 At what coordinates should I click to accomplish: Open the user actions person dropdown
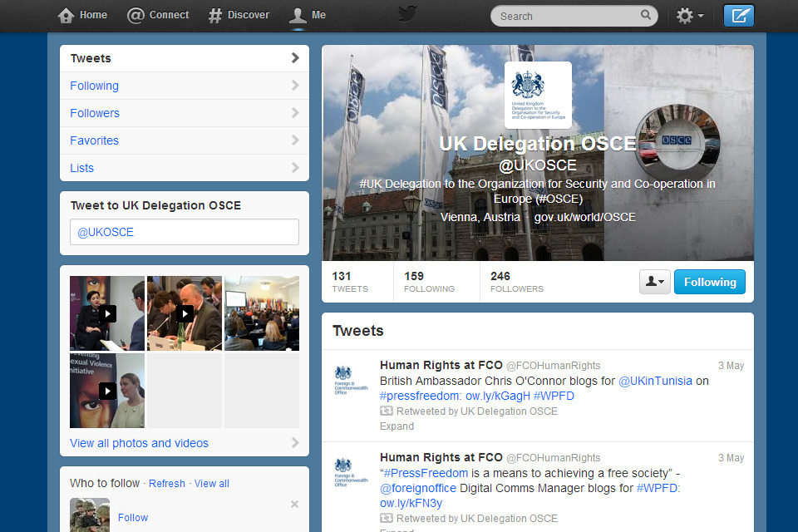click(x=654, y=282)
